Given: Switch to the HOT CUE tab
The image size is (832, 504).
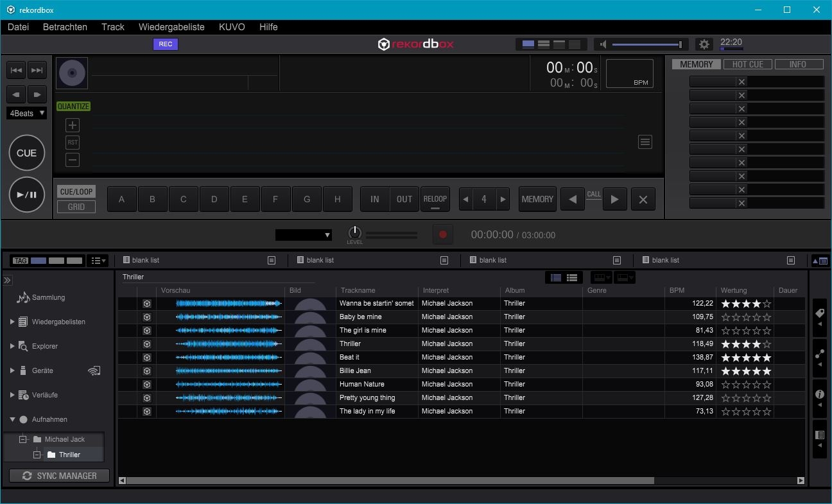Looking at the screenshot, I should (748, 64).
